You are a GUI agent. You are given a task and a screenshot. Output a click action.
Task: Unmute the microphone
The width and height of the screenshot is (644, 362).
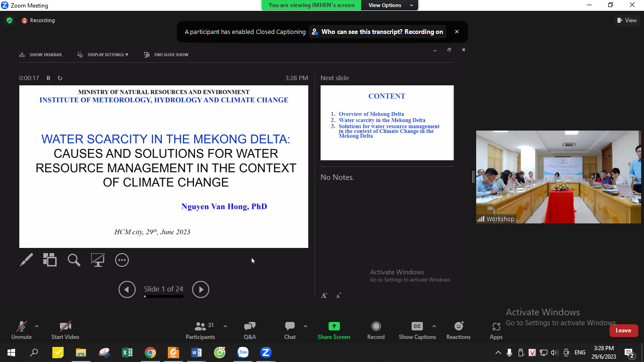21,327
